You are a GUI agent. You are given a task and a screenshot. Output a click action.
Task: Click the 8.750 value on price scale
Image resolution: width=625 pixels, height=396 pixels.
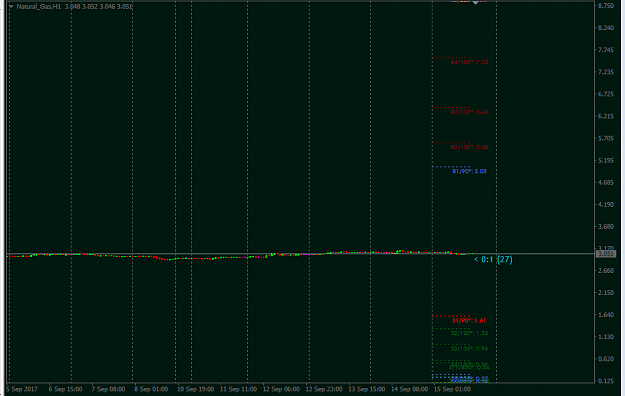point(606,6)
